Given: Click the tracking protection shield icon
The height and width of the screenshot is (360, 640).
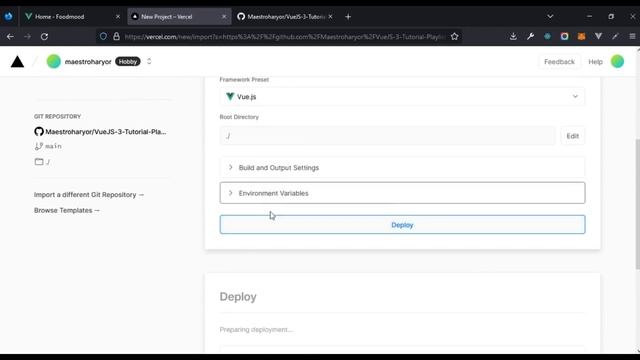Looking at the screenshot, I should coord(103,37).
